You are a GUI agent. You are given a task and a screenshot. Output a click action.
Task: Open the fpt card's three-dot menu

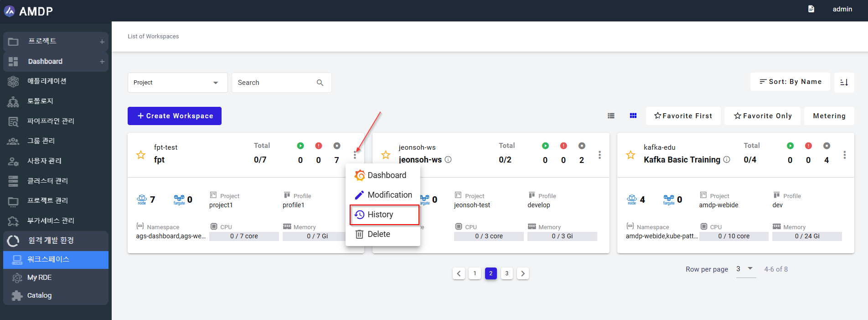tap(355, 155)
